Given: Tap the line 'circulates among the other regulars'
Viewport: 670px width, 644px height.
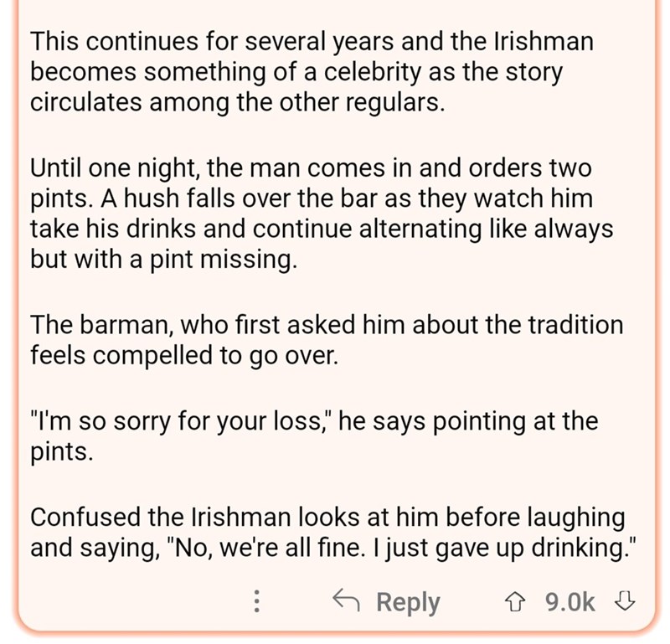Looking at the screenshot, I should coord(238,103).
